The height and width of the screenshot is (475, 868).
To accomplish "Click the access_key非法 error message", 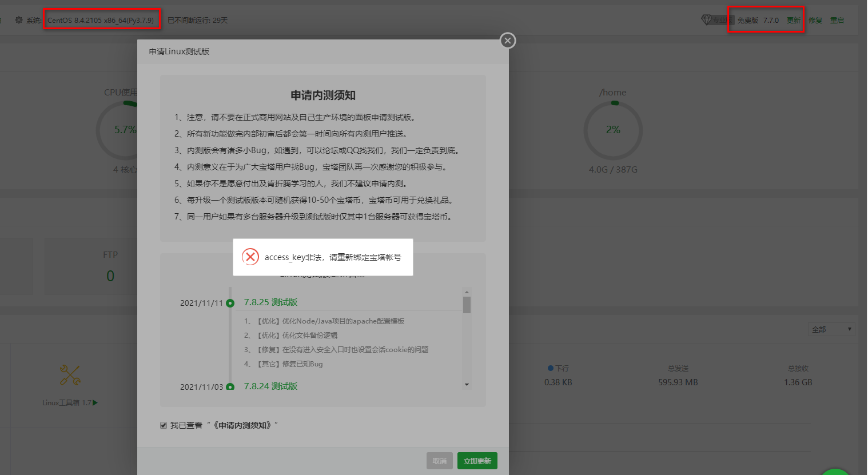I will 333,257.
